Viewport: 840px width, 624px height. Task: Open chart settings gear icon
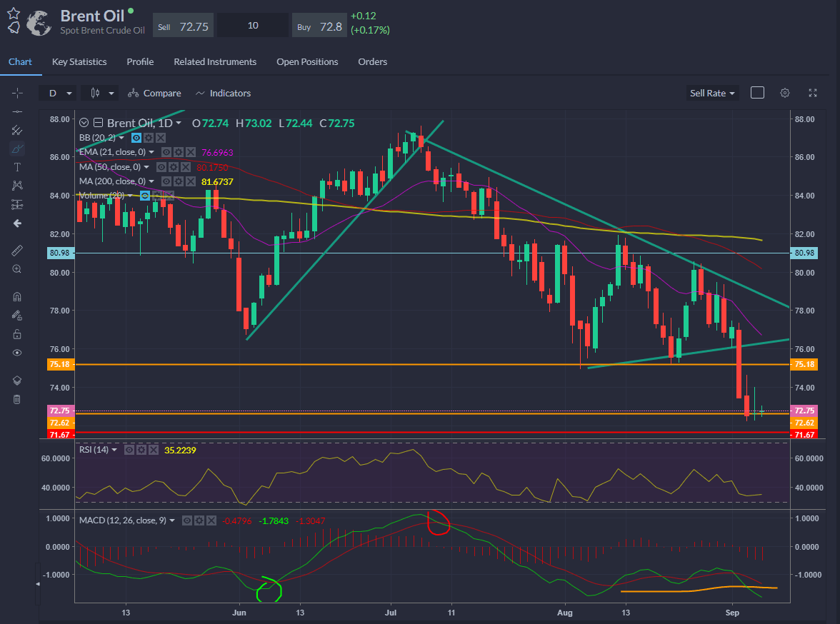point(785,94)
